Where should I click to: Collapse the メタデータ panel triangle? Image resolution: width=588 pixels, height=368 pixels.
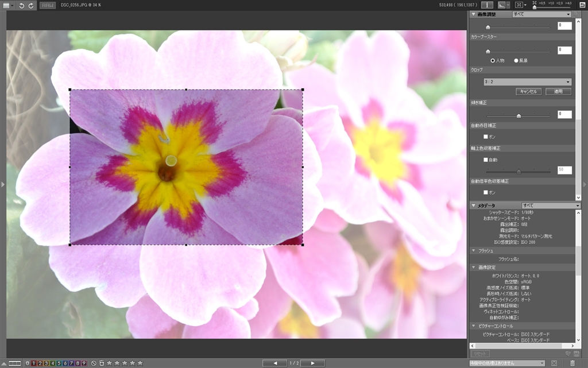point(473,206)
